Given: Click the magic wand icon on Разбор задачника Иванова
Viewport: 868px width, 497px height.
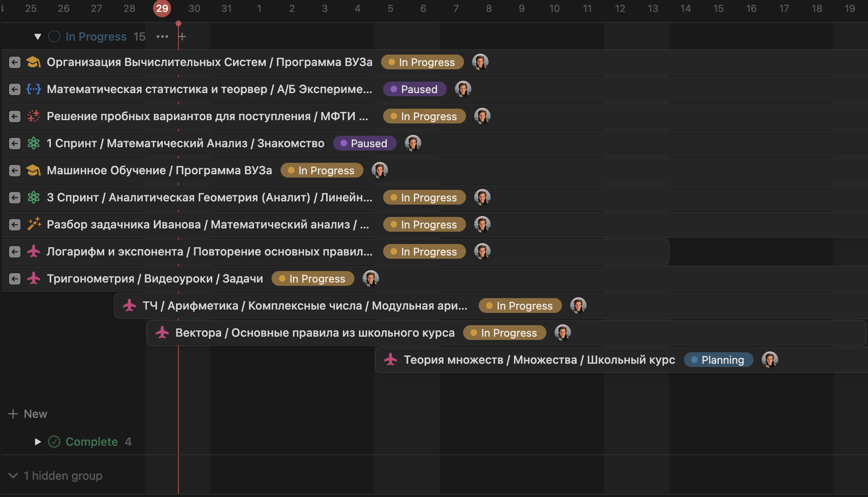Looking at the screenshot, I should click(x=34, y=224).
